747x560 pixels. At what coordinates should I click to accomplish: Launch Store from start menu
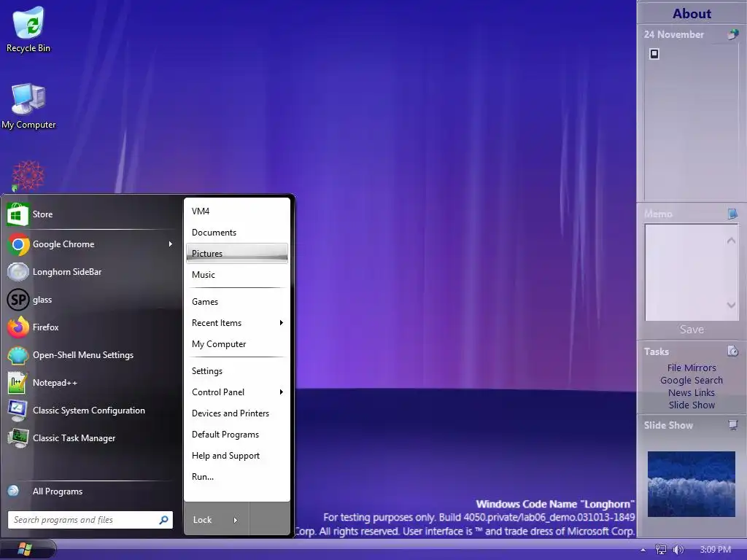[x=91, y=214]
